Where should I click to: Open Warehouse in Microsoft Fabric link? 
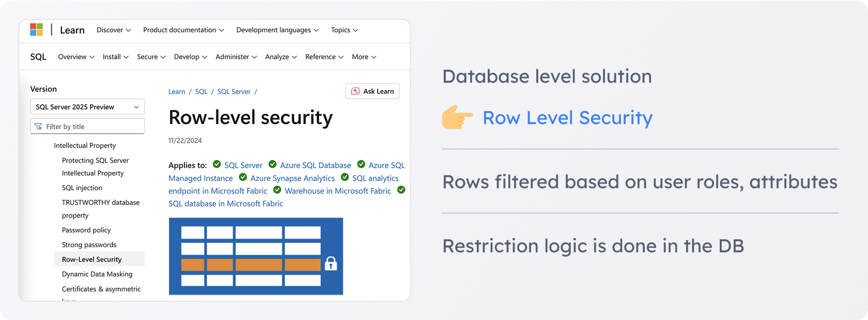pyautogui.click(x=338, y=191)
